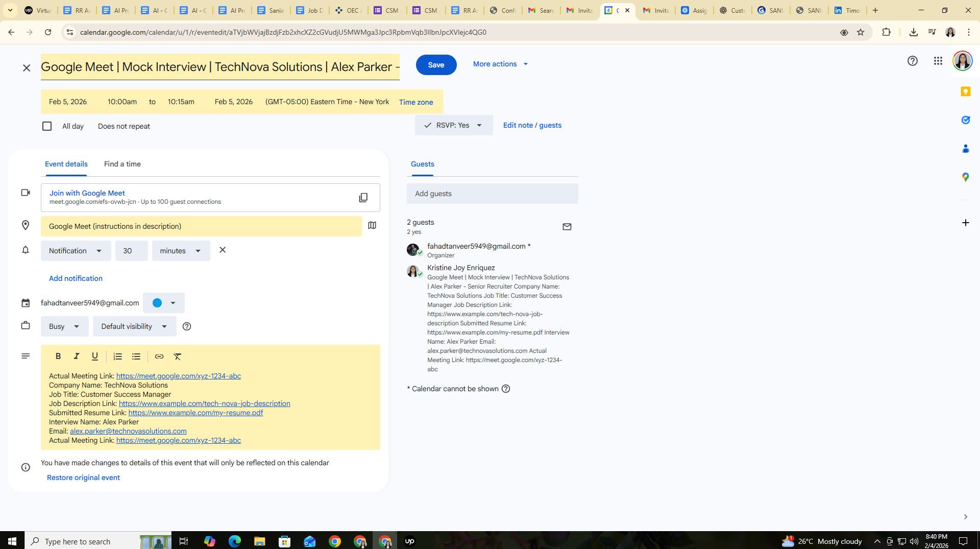
Task: Open Google Maps side panel
Action: [x=966, y=177]
